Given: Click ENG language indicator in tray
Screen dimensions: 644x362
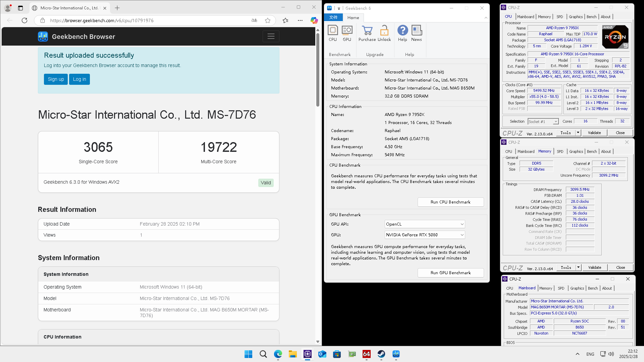Looking at the screenshot, I should click(590, 354).
